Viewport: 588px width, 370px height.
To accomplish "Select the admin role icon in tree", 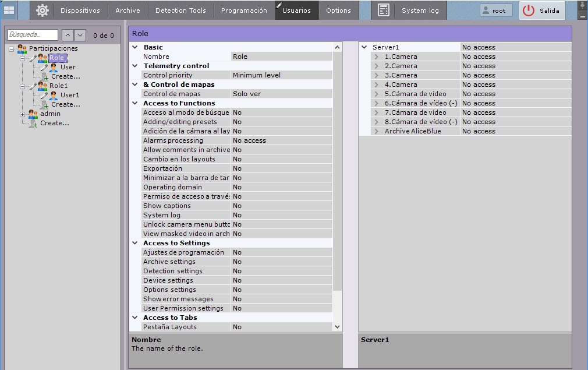I will coord(33,114).
